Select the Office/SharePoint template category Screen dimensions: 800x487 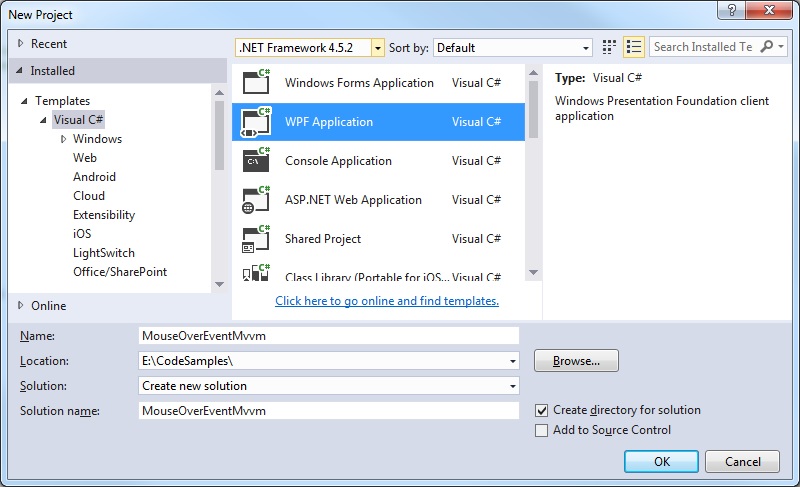coord(120,272)
